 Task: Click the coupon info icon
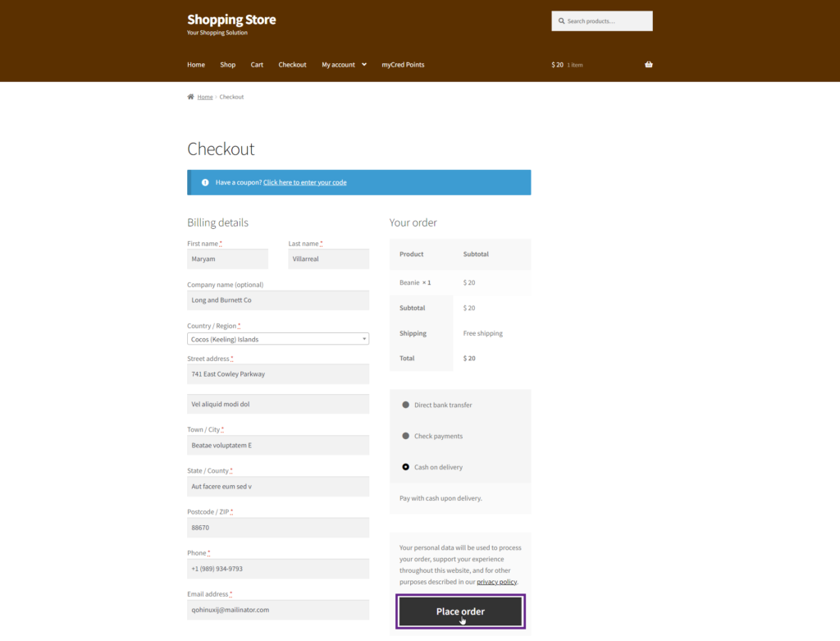click(205, 182)
